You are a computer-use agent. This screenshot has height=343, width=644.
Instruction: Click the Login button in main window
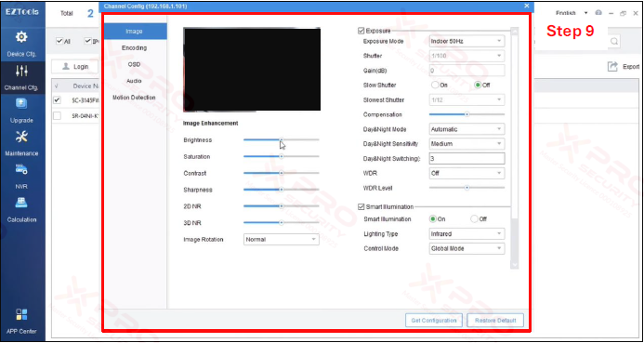click(x=74, y=67)
